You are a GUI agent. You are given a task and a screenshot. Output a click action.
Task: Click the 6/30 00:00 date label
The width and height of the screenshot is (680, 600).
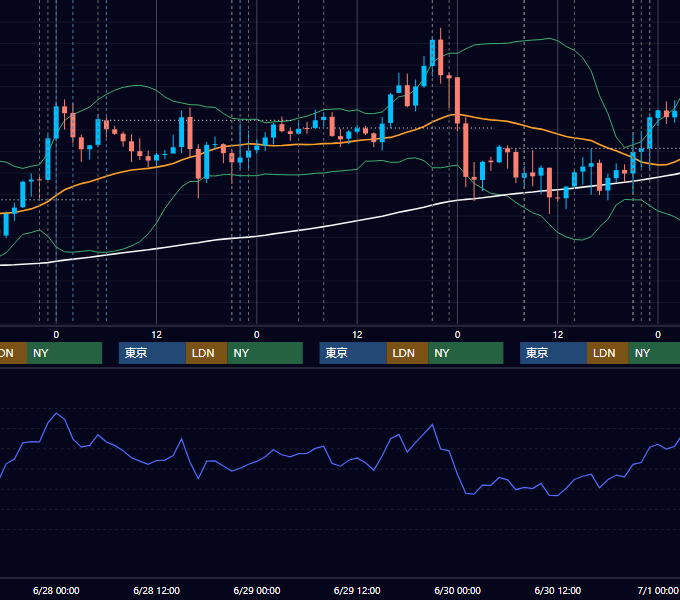tap(458, 590)
